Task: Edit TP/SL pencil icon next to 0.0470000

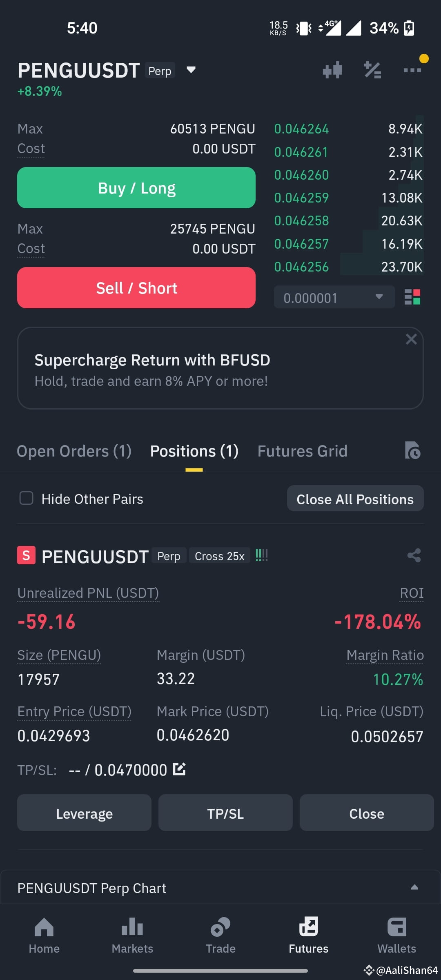Action: pos(179,769)
